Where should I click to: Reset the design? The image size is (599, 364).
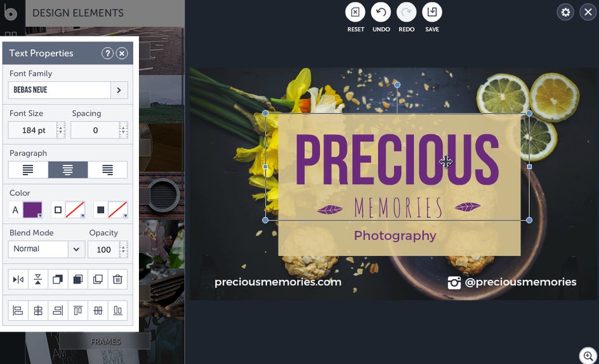click(355, 12)
